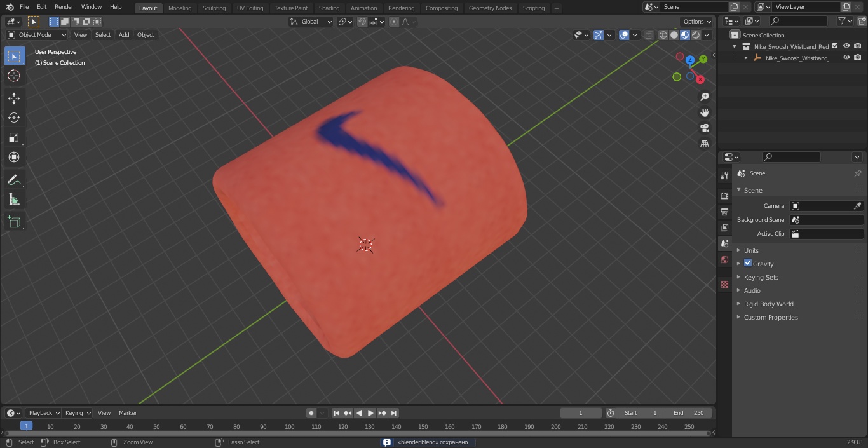This screenshot has height=448, width=868.
Task: Toggle camera view icon in viewport
Action: [704, 128]
